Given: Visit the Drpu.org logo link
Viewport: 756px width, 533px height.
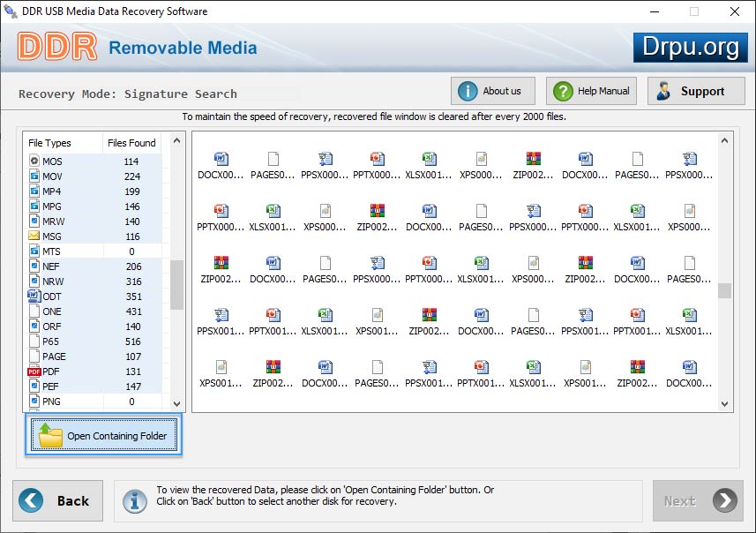Looking at the screenshot, I should pos(691,48).
